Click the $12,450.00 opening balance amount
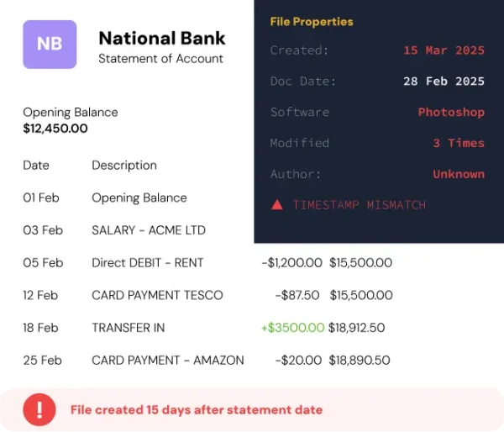 (55, 129)
